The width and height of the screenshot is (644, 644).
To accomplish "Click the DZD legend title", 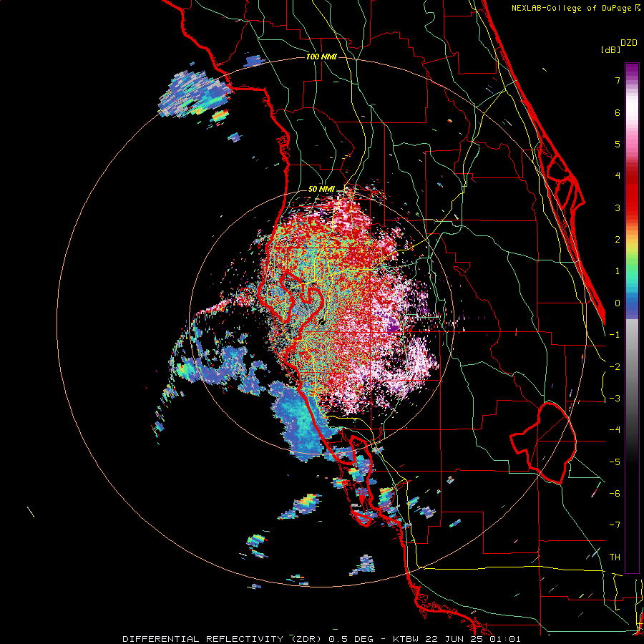I will pyautogui.click(x=629, y=43).
